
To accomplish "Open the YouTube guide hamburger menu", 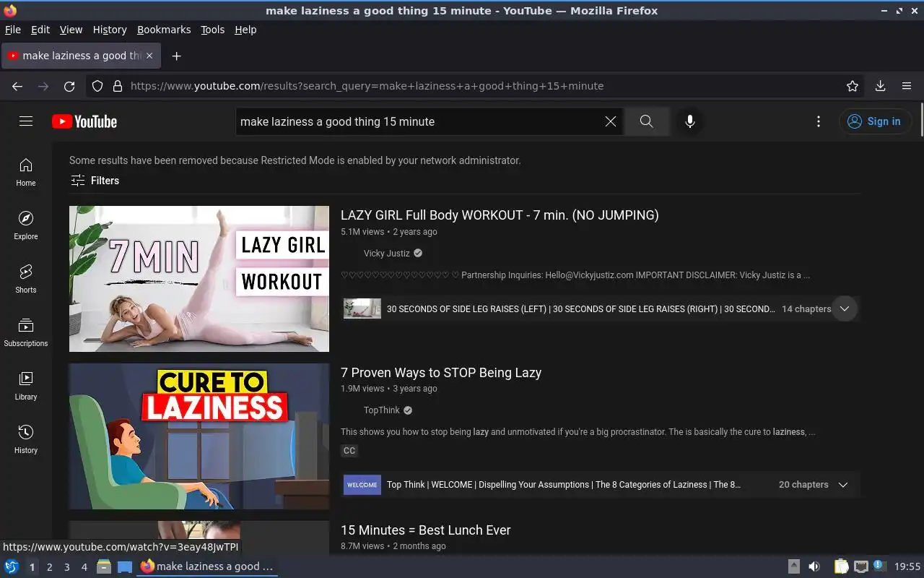I will [26, 121].
